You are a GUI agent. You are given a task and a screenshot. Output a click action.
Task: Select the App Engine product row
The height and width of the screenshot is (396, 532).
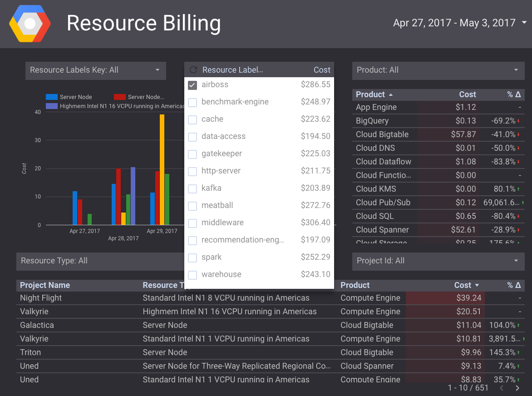coord(438,108)
